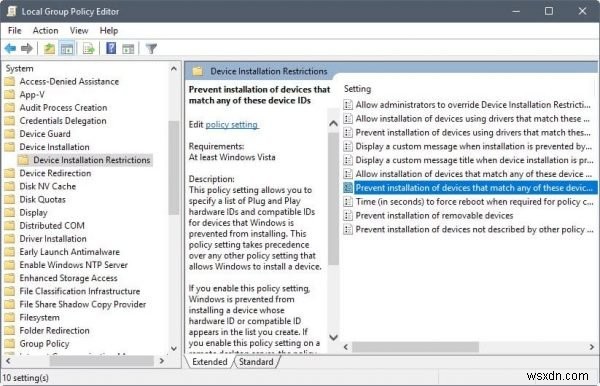Click the Setting column header
Image resolution: width=600 pixels, height=386 pixels.
357,89
